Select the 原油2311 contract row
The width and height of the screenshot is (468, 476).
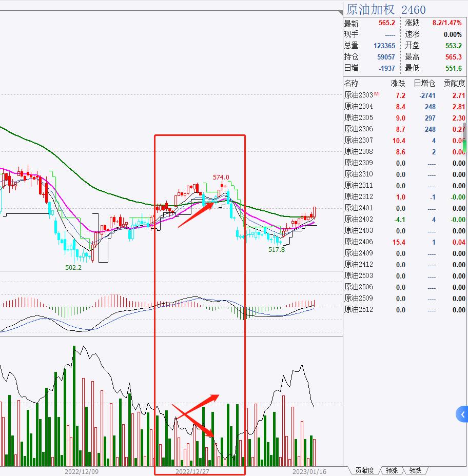pyautogui.click(x=404, y=186)
